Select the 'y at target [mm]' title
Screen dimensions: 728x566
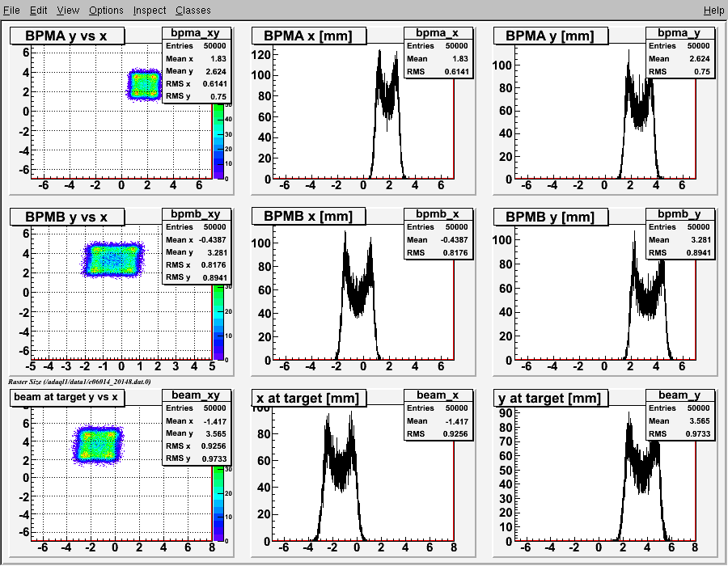[x=551, y=398]
